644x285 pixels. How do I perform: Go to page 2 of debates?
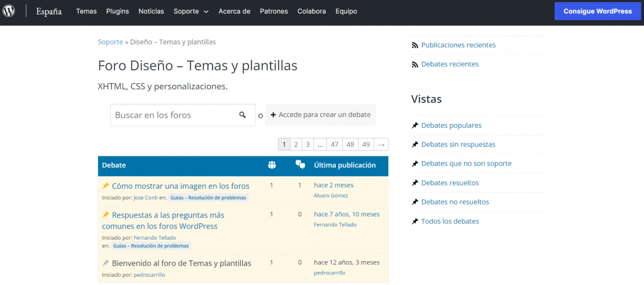(296, 145)
